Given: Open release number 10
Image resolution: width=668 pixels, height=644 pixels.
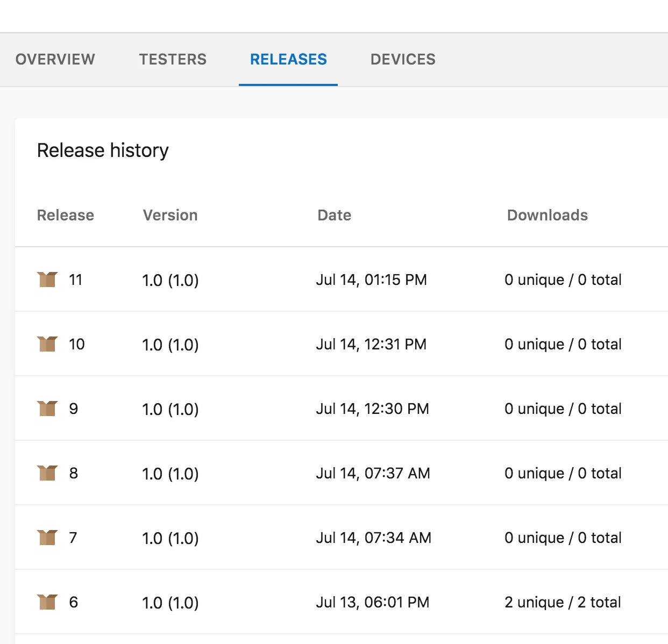Looking at the screenshot, I should pyautogui.click(x=76, y=344).
